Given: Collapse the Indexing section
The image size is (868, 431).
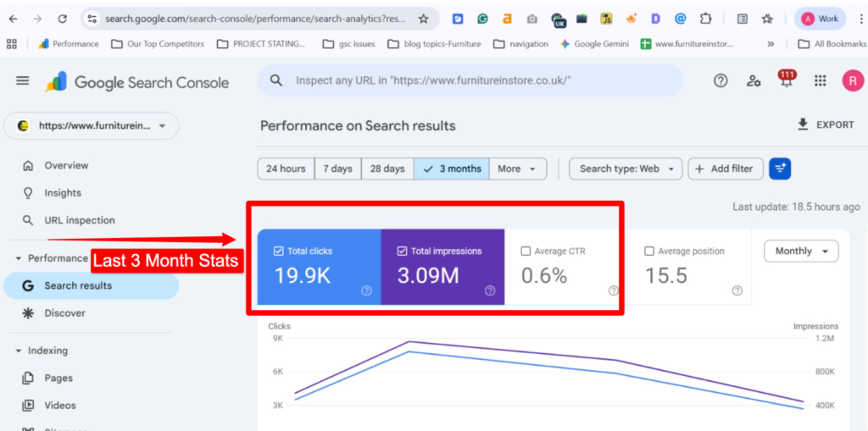Looking at the screenshot, I should (19, 351).
